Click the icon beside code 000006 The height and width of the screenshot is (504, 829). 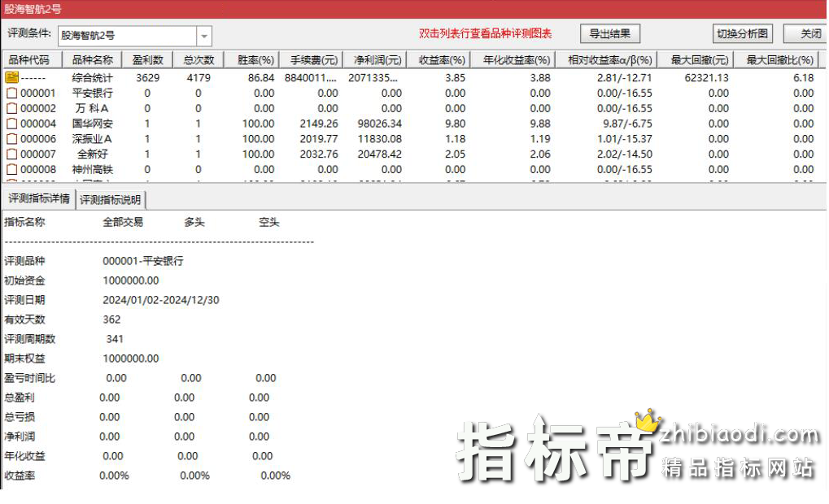[11, 139]
